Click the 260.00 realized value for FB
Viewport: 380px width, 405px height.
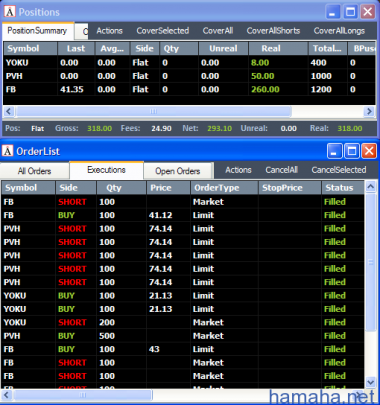click(265, 89)
